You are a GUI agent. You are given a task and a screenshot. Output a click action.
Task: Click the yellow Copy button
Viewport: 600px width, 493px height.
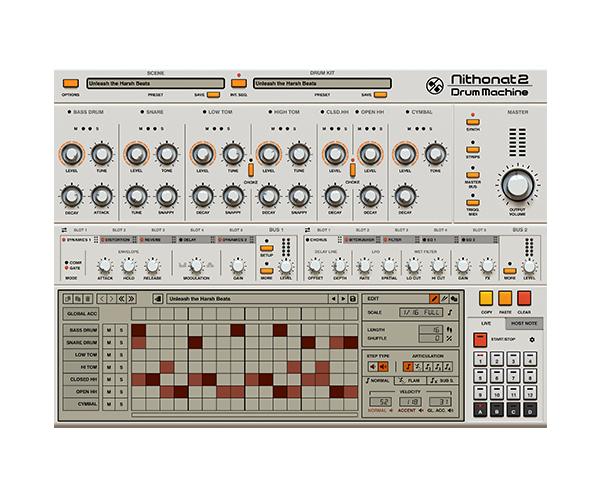[x=486, y=298]
